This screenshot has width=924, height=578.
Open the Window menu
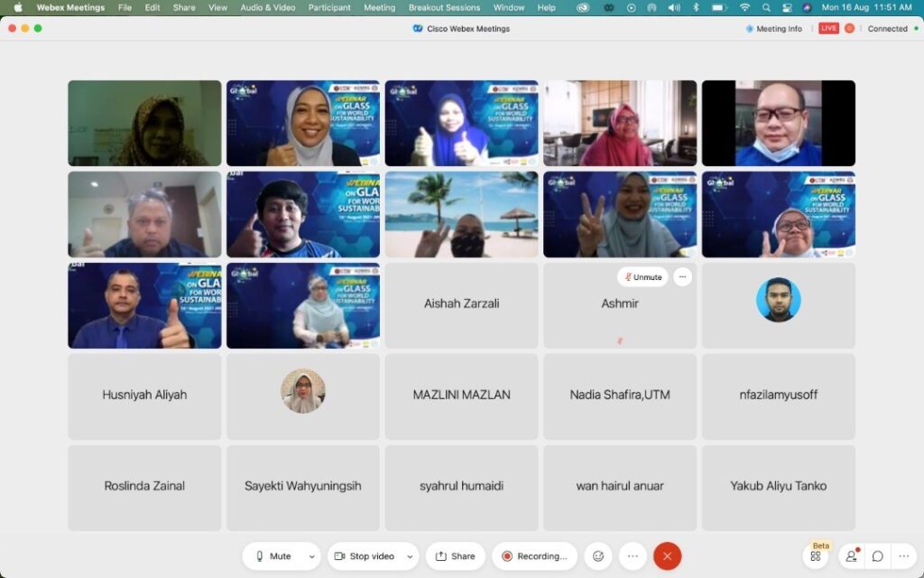point(509,7)
